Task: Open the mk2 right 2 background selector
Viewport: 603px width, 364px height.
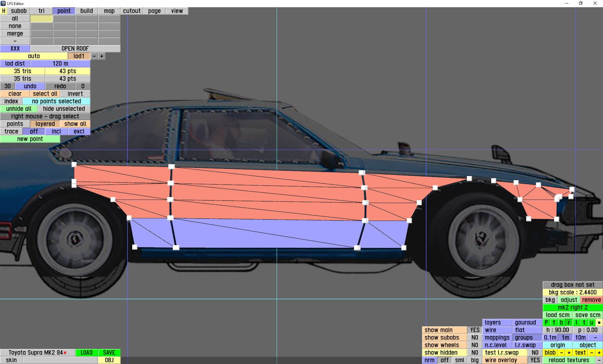Action: (573, 308)
